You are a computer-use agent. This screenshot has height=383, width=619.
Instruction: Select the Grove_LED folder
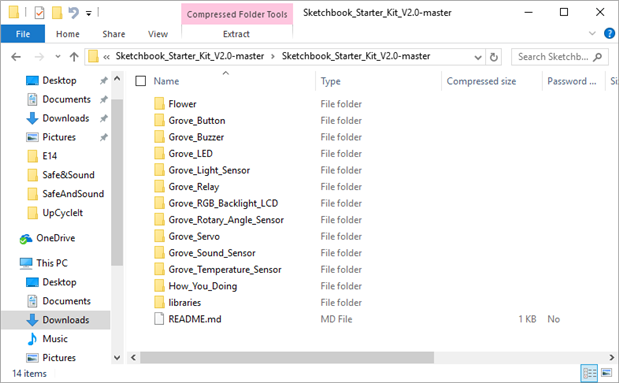click(184, 154)
